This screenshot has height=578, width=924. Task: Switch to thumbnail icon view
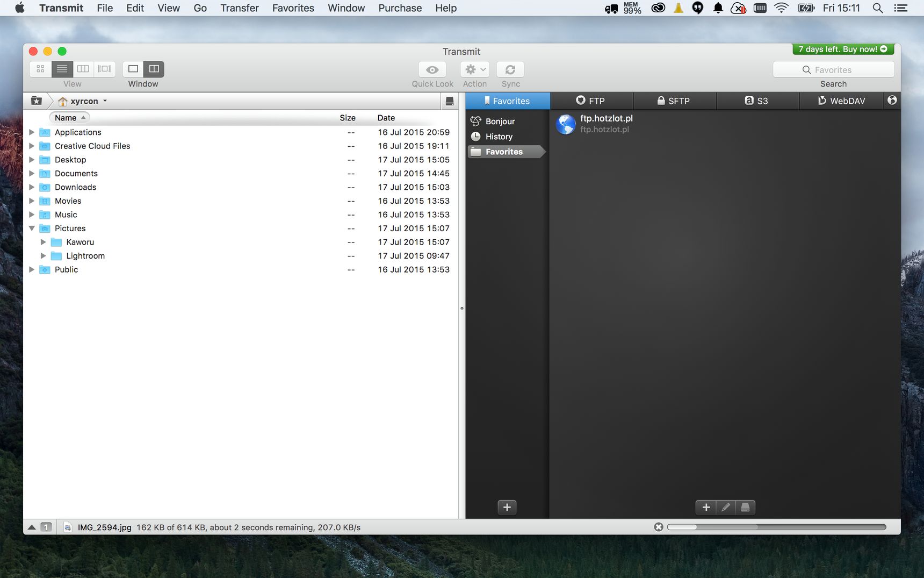point(40,69)
